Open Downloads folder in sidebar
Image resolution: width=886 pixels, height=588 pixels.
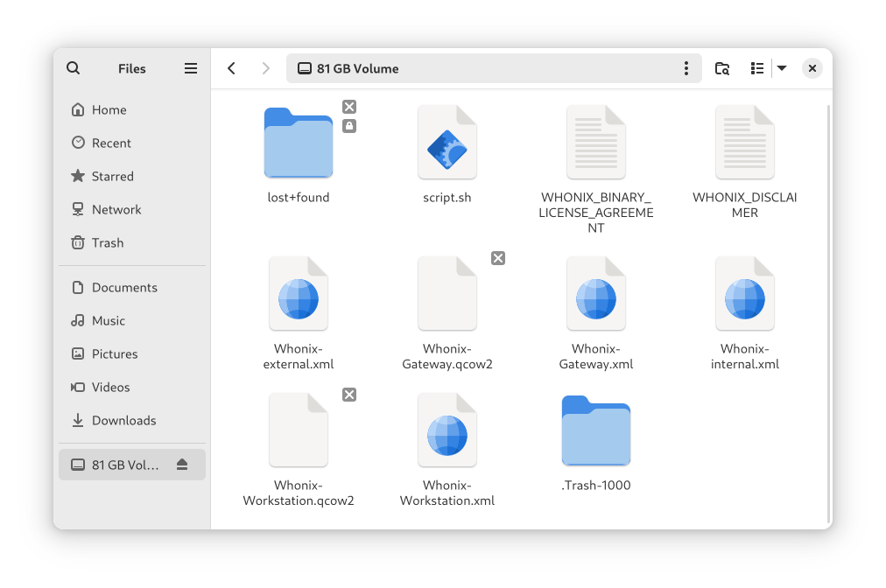(132, 421)
